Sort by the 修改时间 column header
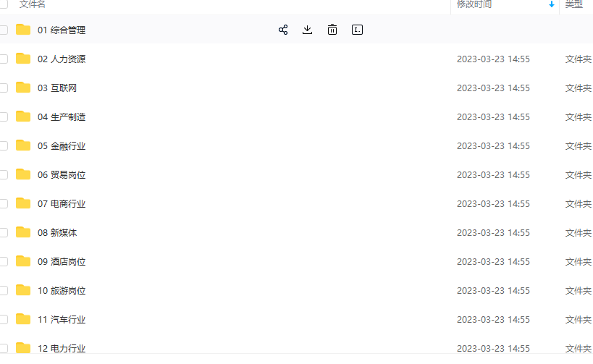Screen dimensions: 593x364 474,4
